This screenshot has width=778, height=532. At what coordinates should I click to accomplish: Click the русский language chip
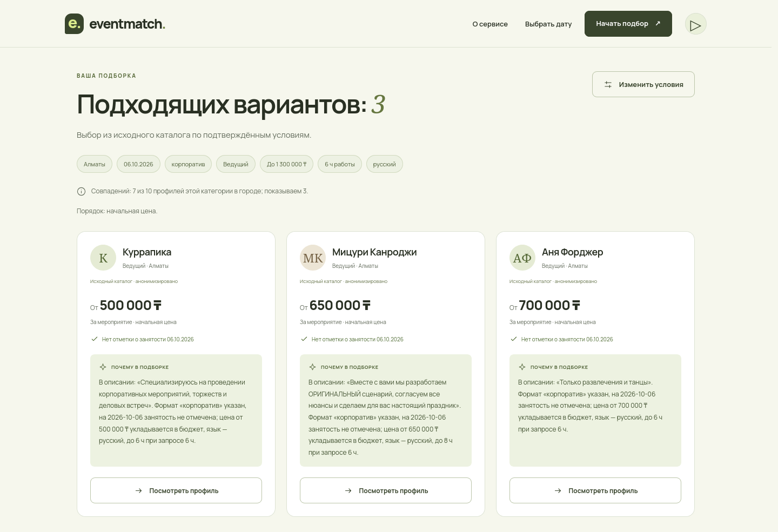(385, 164)
